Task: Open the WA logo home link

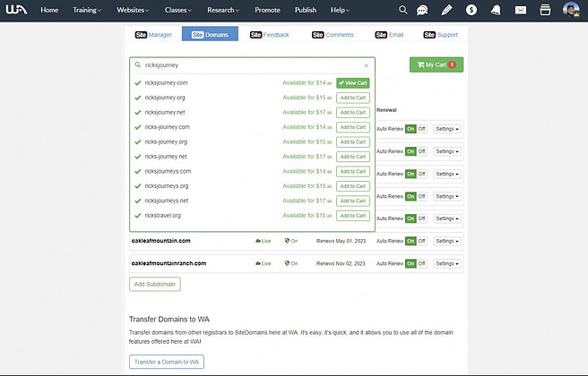Action: (16, 10)
